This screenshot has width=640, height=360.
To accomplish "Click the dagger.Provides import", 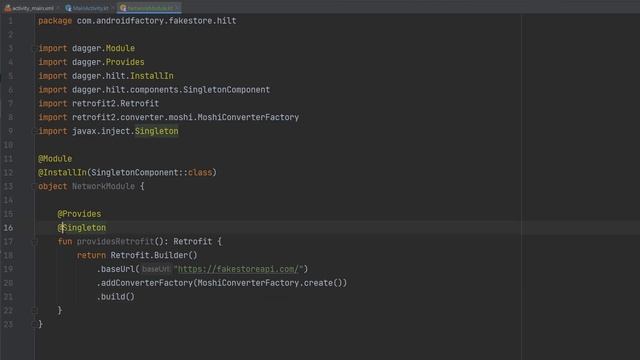I will 108,62.
